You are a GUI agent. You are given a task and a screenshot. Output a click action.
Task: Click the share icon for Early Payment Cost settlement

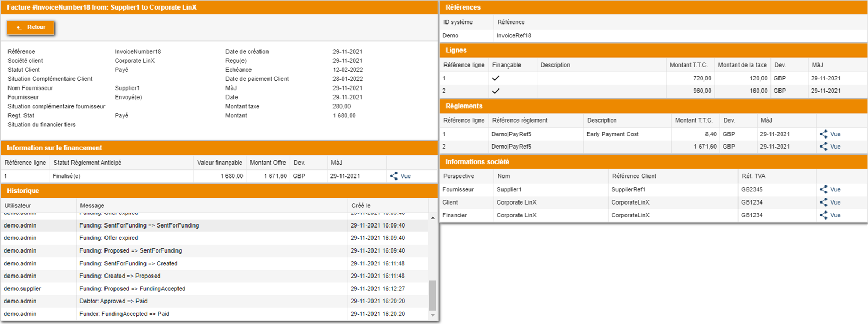pos(823,134)
